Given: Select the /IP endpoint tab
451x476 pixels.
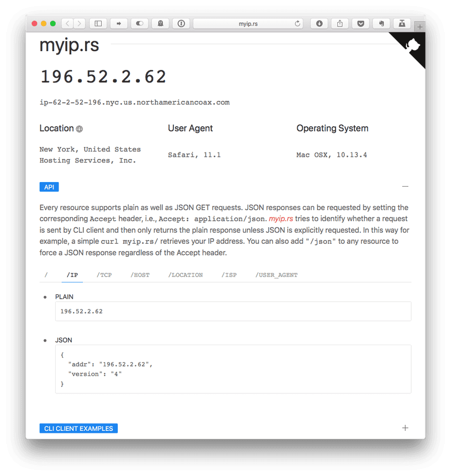Looking at the screenshot, I should click(72, 275).
